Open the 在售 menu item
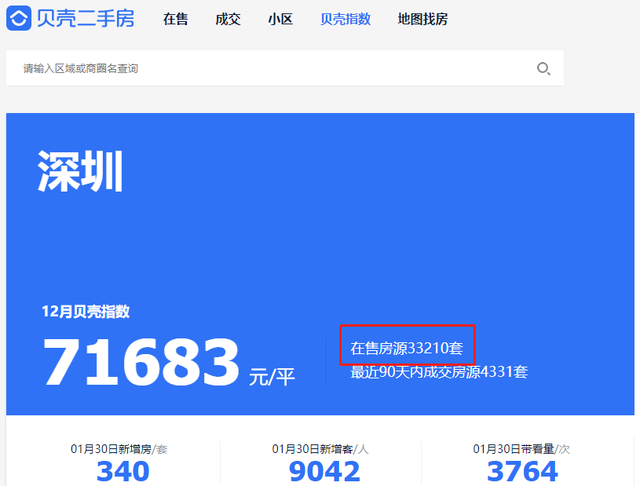Screen dimensions: 640x486 tap(175, 19)
